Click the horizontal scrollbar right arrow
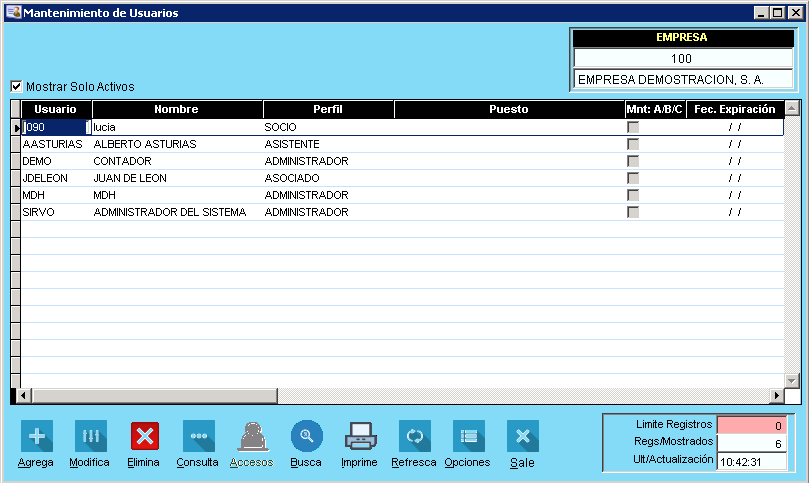 776,395
